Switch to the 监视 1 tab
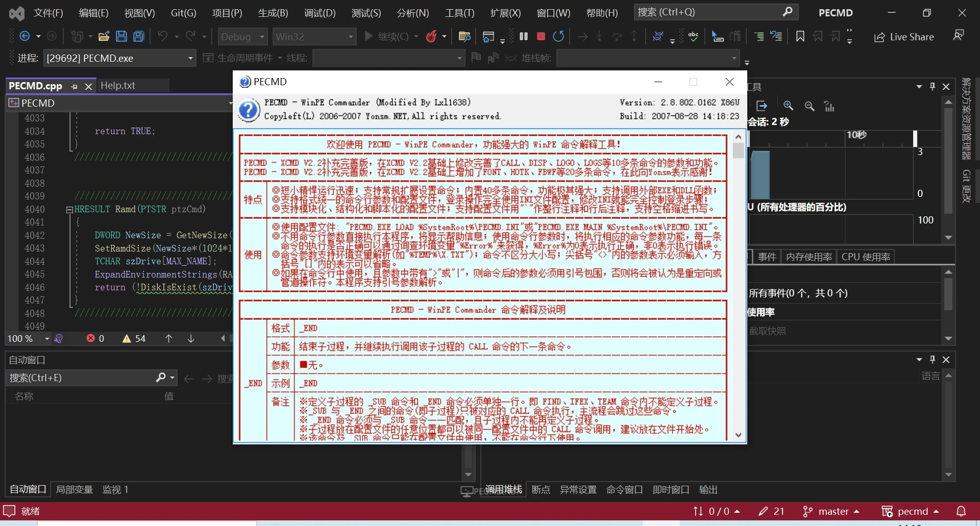The height and width of the screenshot is (526, 980). 115,489
